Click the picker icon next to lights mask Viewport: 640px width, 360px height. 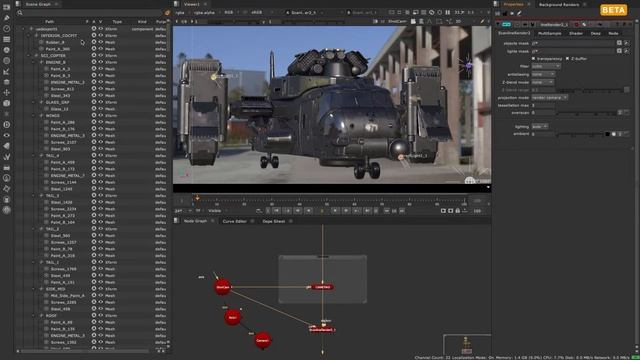tap(627, 51)
